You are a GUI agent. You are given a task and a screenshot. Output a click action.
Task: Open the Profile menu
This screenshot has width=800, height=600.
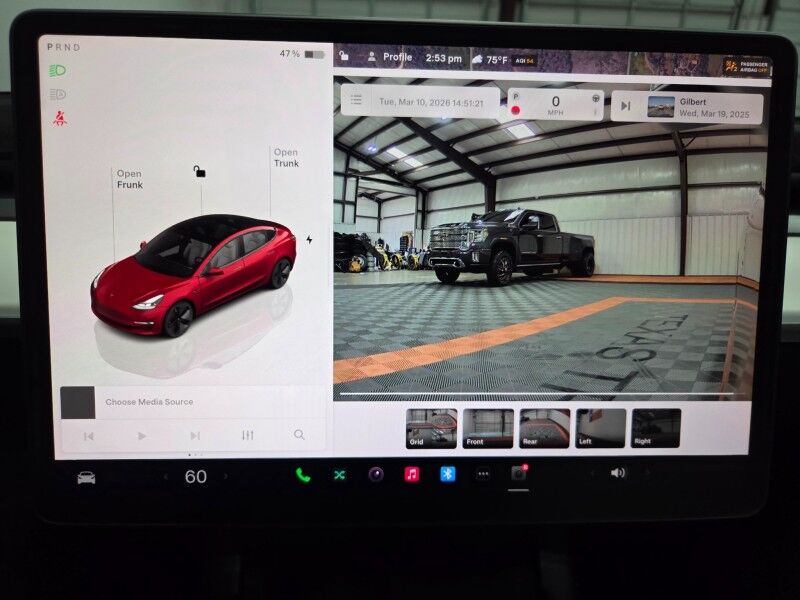(389, 58)
